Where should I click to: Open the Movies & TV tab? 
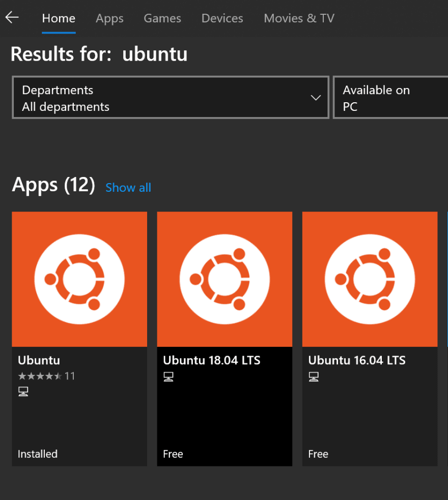[299, 18]
